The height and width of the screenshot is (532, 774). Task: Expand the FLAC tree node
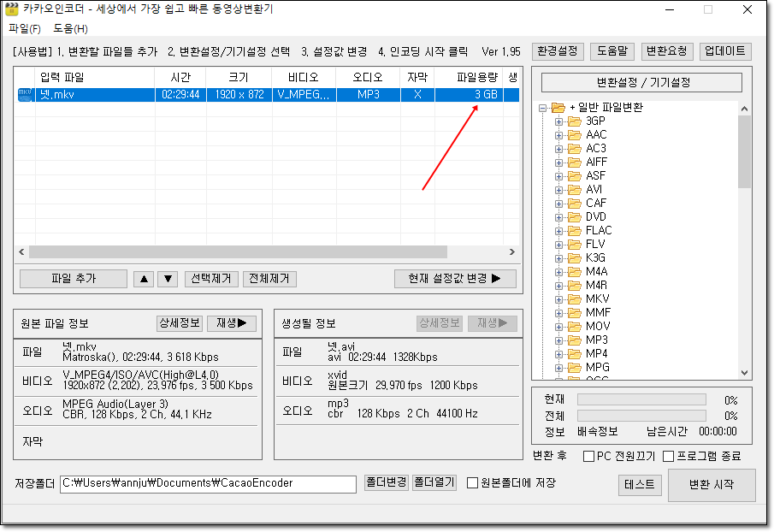tap(558, 231)
